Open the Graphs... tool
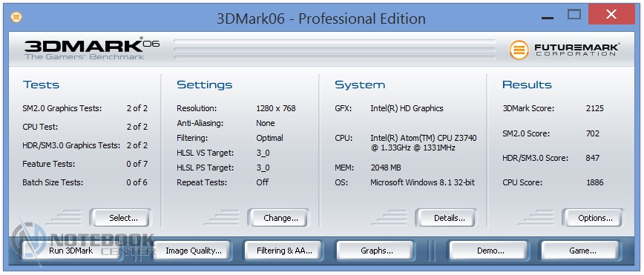The image size is (644, 275). 375,251
